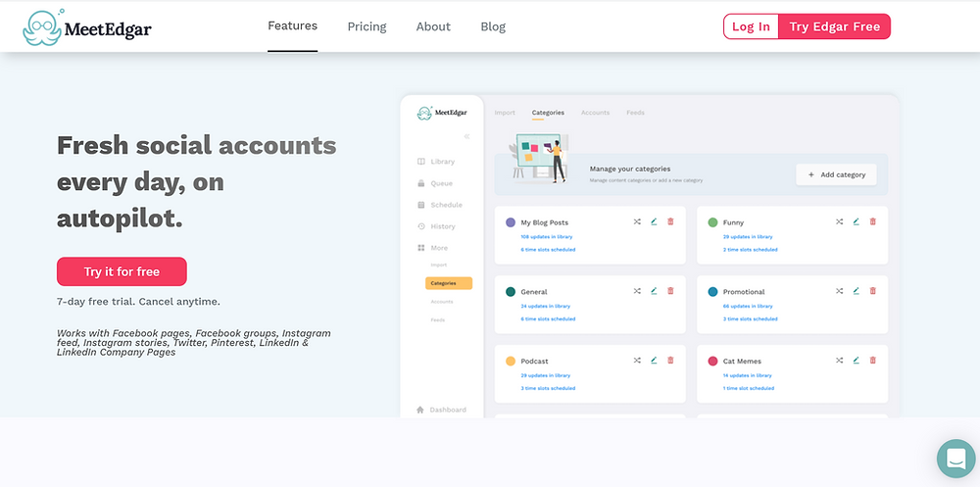Click the dark green General color dot
Screen dimensions: 980x487
pos(511,292)
